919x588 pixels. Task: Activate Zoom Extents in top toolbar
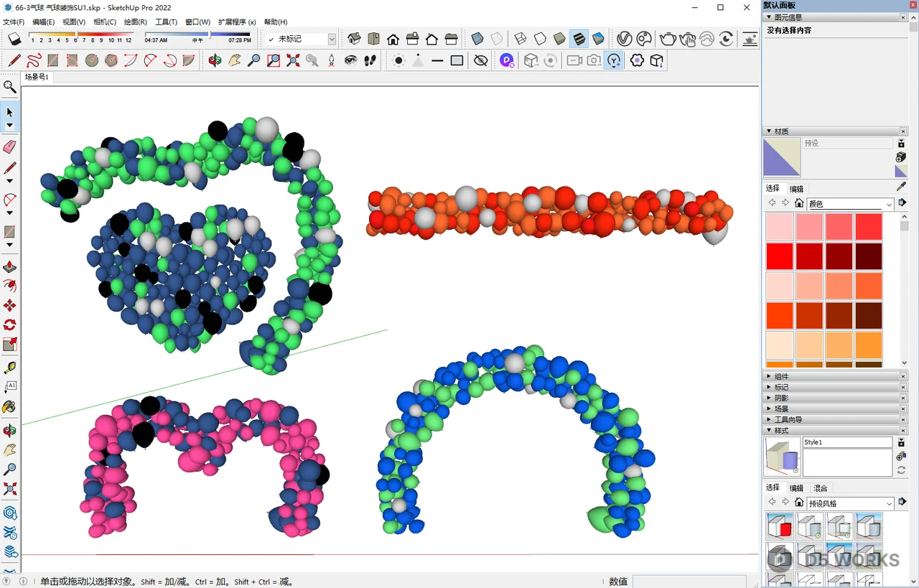pos(293,60)
